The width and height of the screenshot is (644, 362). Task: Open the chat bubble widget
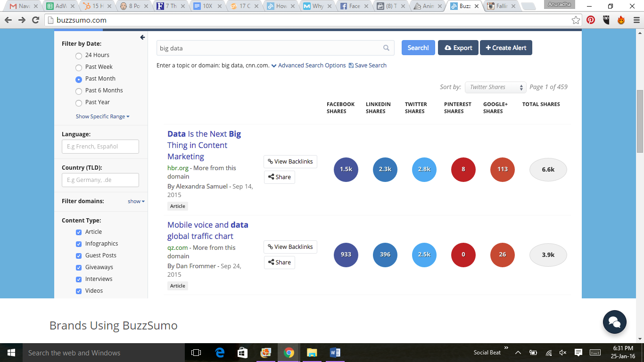point(614,322)
